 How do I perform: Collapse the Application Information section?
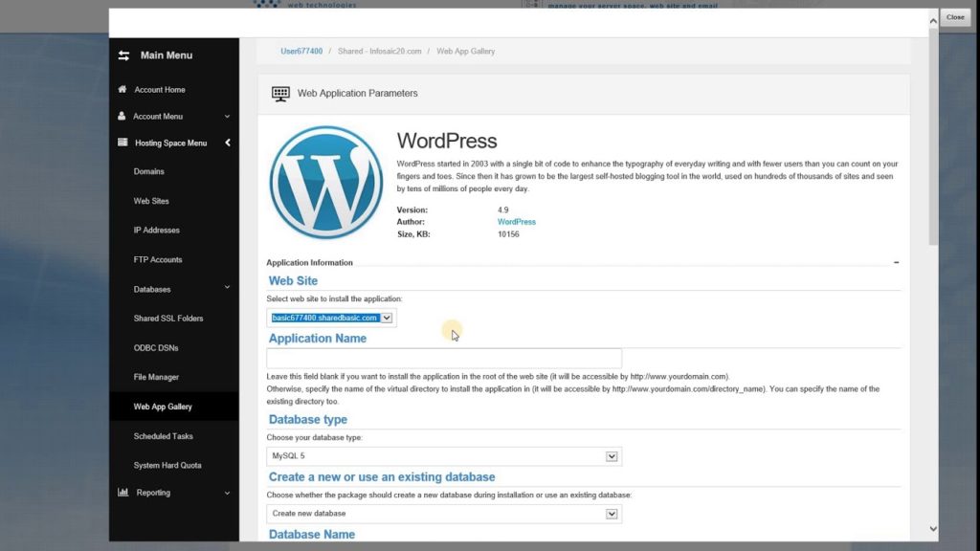[896, 262]
